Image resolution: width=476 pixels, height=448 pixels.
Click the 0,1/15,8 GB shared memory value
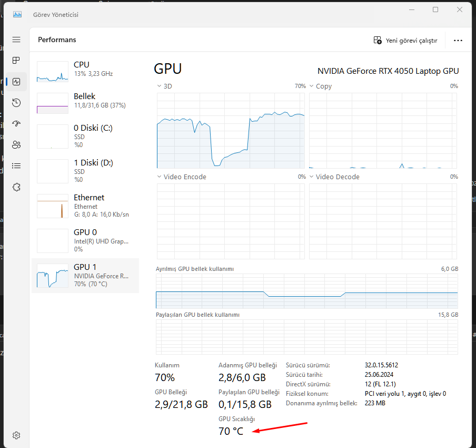(245, 404)
